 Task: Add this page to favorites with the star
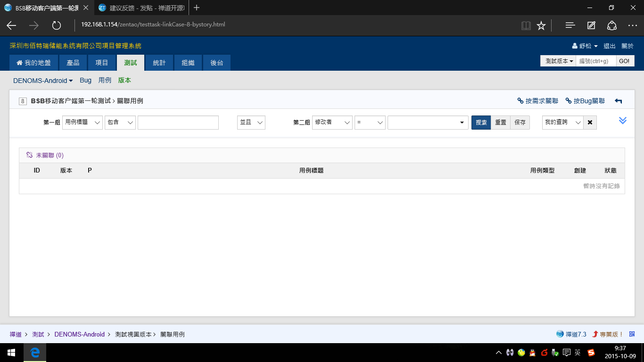[x=541, y=25]
